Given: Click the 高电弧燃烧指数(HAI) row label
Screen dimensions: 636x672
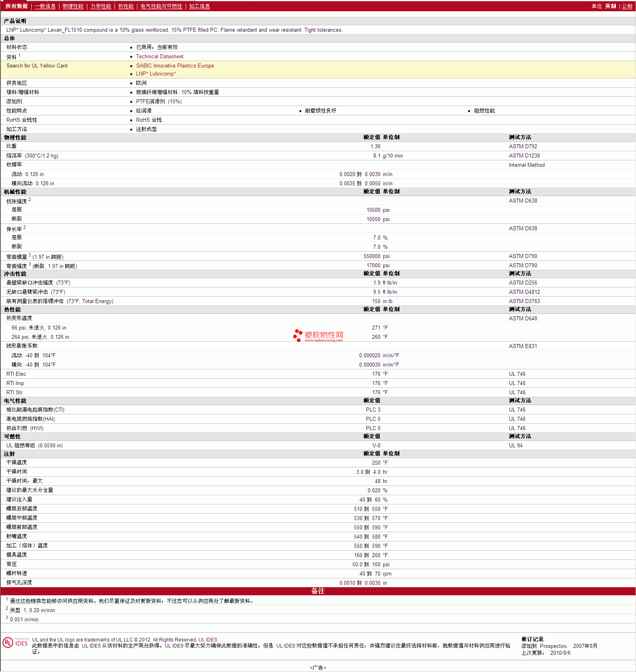Looking at the screenshot, I should 31,419.
